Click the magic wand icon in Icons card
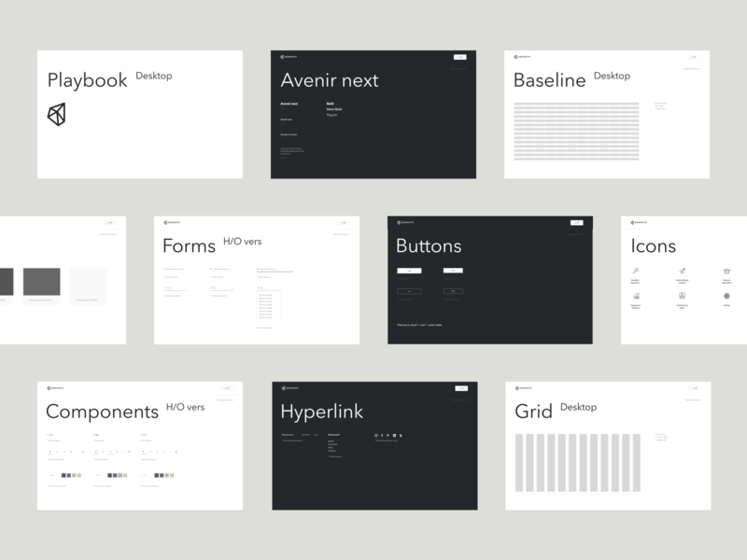 click(636, 271)
